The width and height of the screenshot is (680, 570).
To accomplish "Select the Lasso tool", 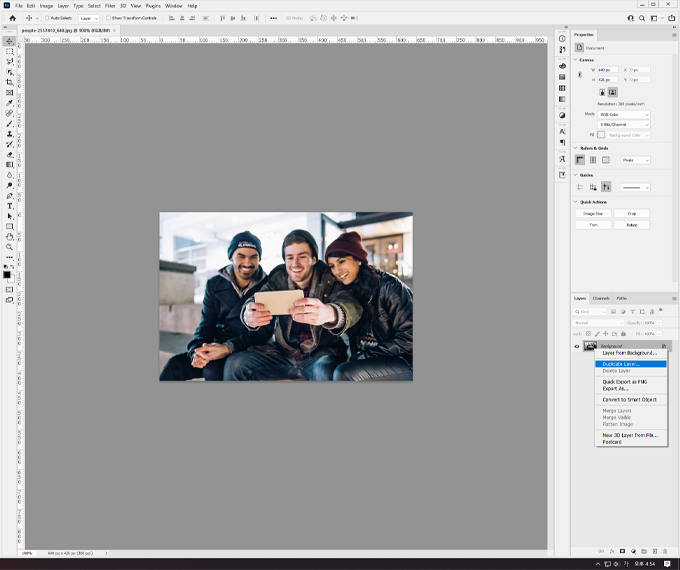I will 9,62.
